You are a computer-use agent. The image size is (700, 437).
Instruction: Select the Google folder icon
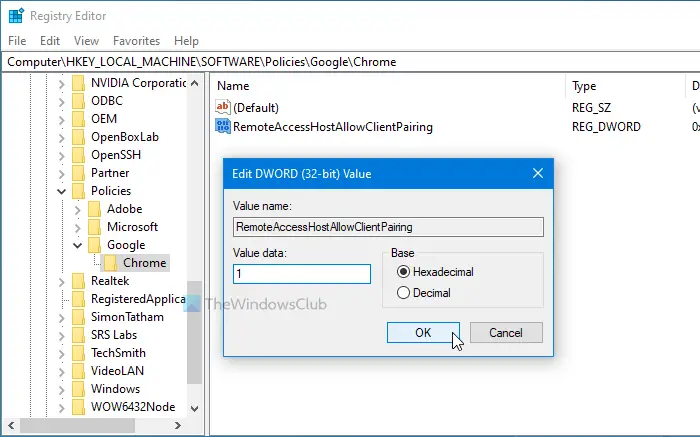pyautogui.click(x=94, y=245)
